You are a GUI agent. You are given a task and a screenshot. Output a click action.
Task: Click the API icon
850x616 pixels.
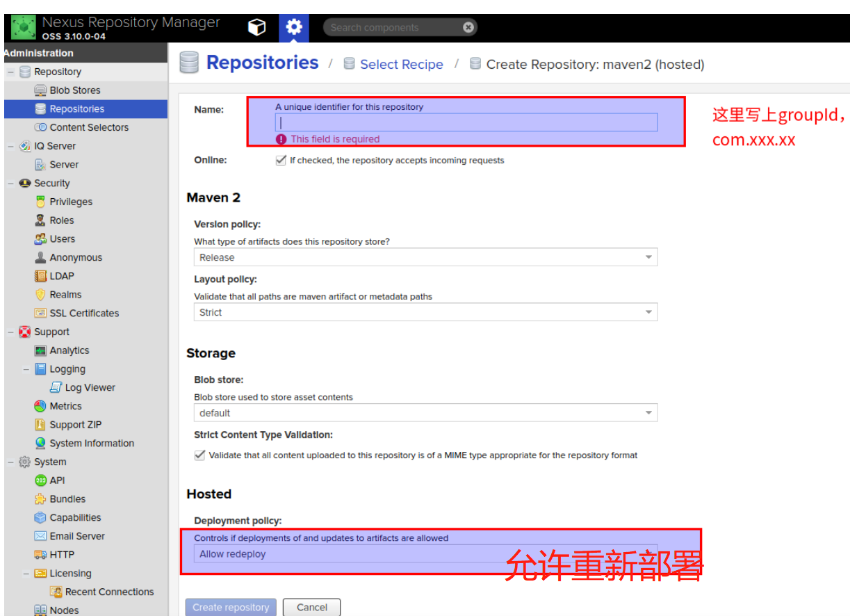click(40, 480)
